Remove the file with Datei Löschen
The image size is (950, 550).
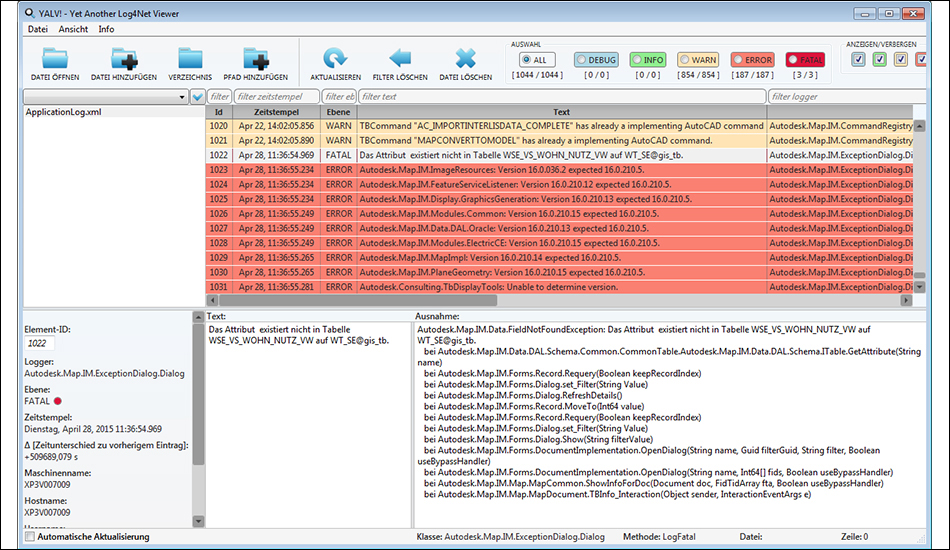465,64
